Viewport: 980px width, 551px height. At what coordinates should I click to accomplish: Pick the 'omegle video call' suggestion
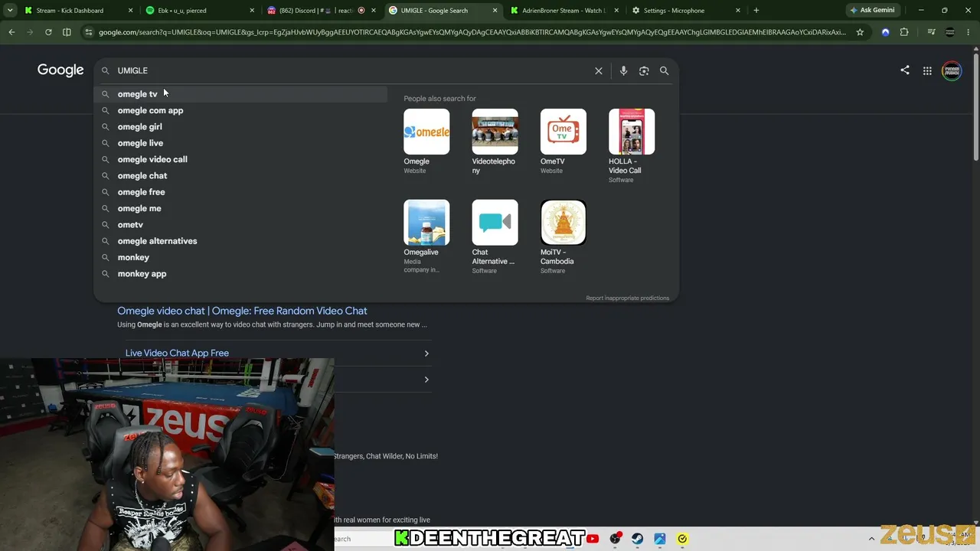click(240, 159)
